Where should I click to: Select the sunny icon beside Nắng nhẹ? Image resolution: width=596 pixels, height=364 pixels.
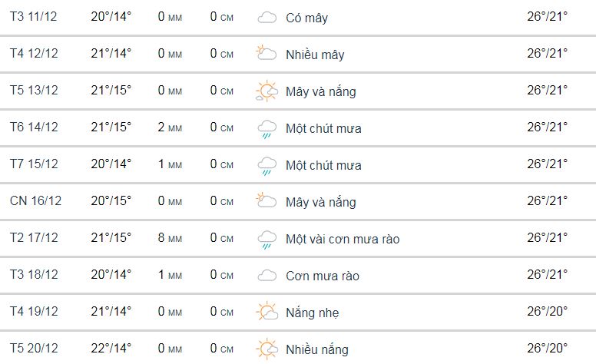click(267, 311)
